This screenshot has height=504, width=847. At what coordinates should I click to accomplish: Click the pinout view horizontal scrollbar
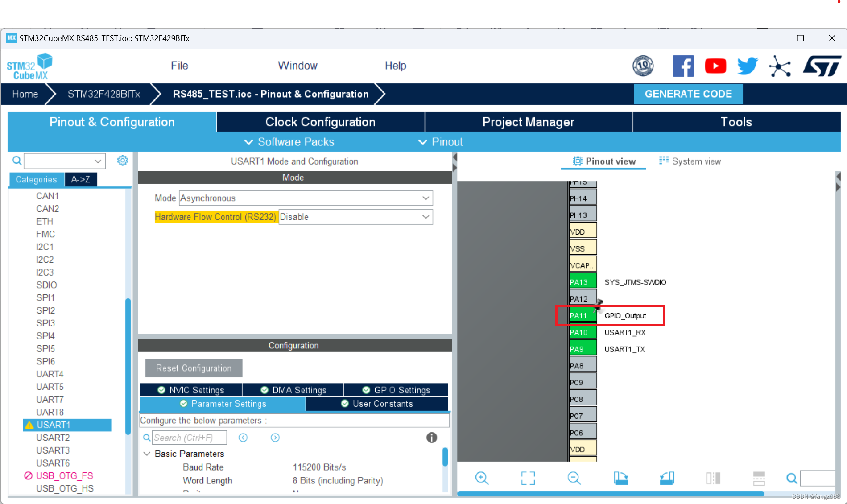(611, 494)
